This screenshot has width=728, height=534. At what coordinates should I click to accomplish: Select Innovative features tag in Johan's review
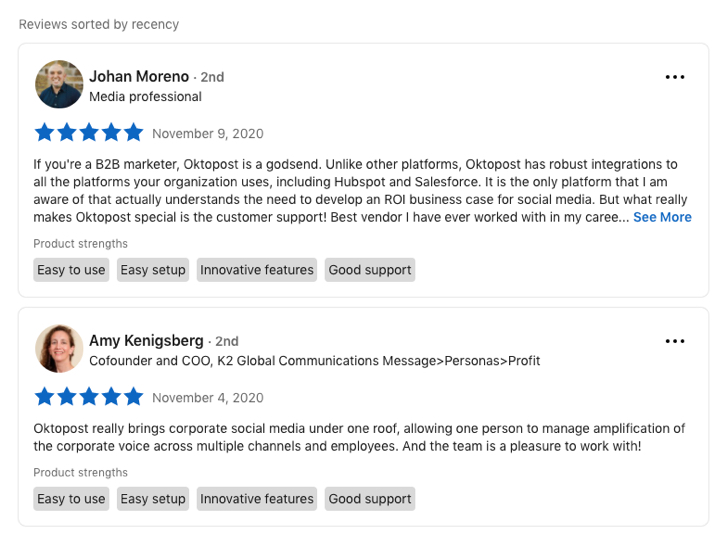(x=257, y=270)
